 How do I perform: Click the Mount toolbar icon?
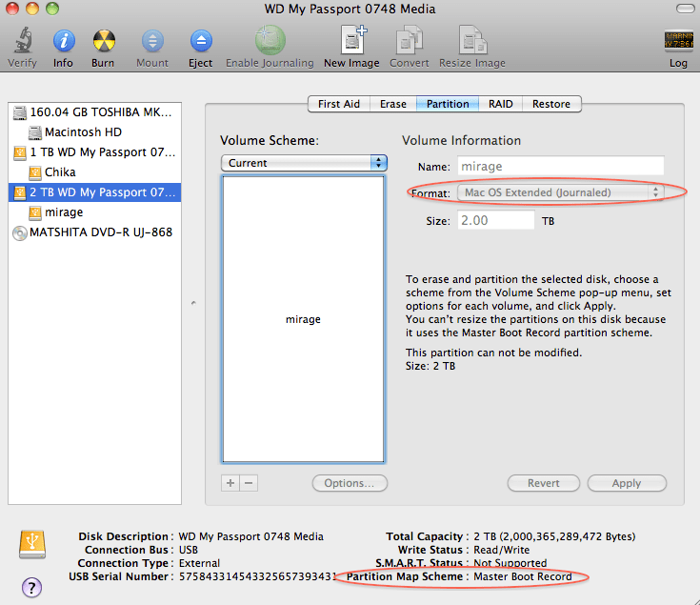[152, 41]
